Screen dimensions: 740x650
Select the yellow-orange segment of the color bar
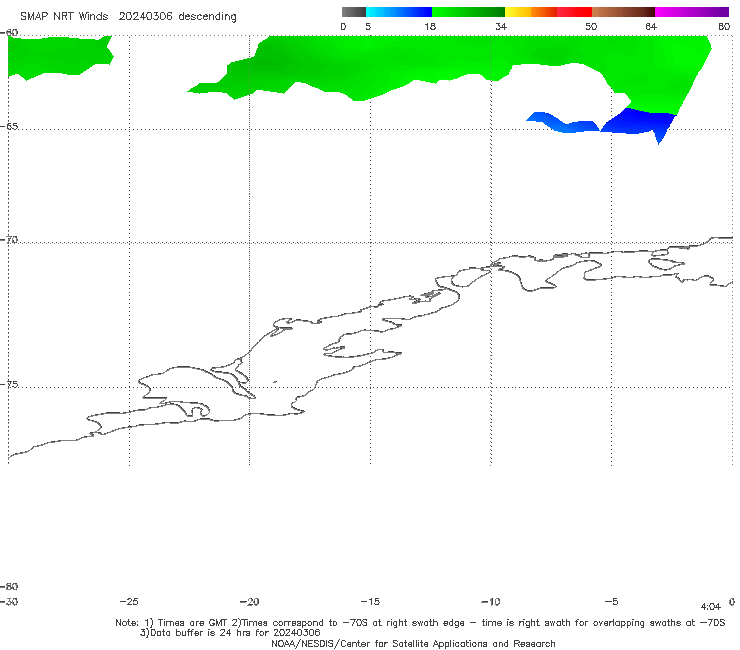[531, 12]
